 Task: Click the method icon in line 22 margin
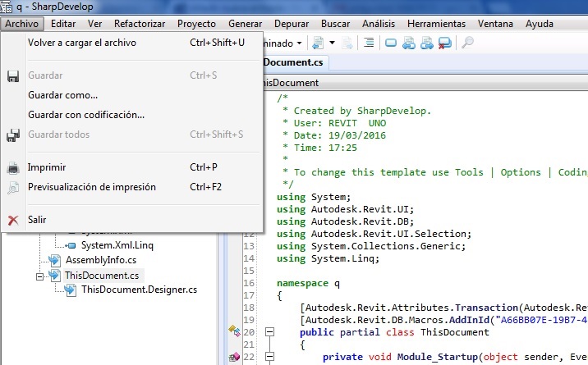[234, 358]
